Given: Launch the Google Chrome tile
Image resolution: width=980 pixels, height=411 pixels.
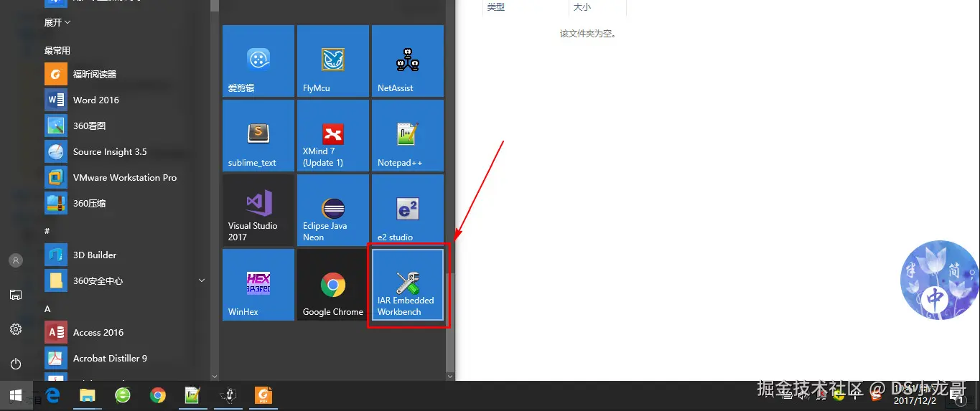Looking at the screenshot, I should [333, 285].
